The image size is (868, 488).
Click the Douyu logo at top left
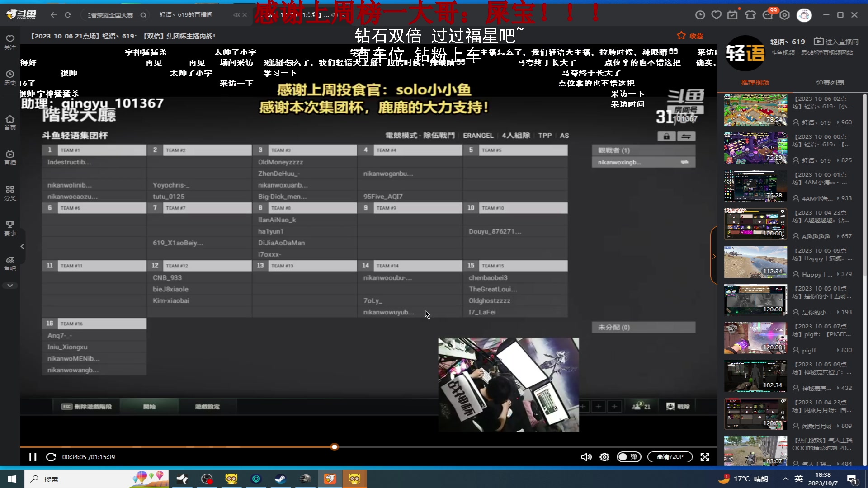point(21,15)
